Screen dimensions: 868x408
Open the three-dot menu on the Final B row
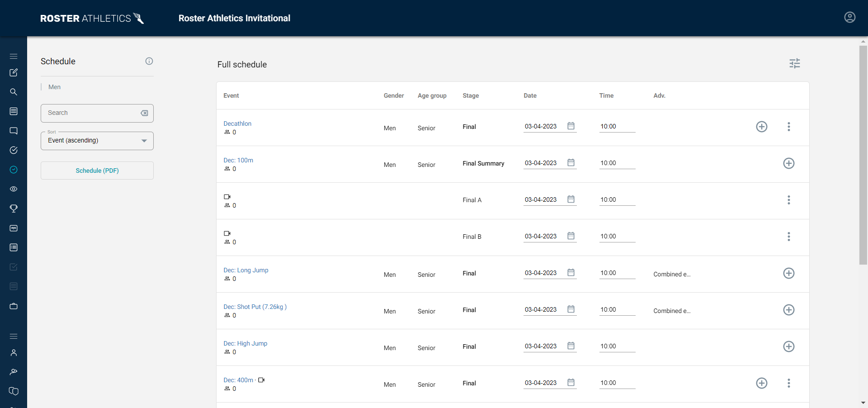coord(788,237)
